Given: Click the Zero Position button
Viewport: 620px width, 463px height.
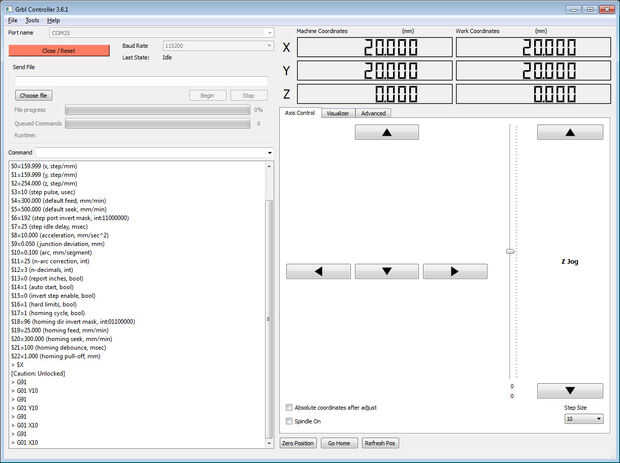Looking at the screenshot, I should click(298, 443).
